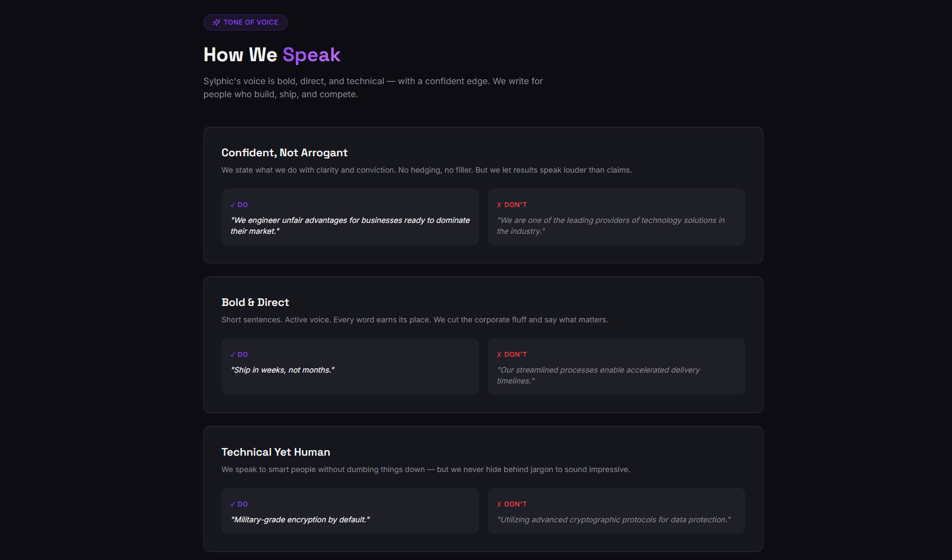Viewport: 952px width, 560px height.
Task: Click the "Utilizing advanced cryptographic protocols" quote
Action: coord(614,520)
